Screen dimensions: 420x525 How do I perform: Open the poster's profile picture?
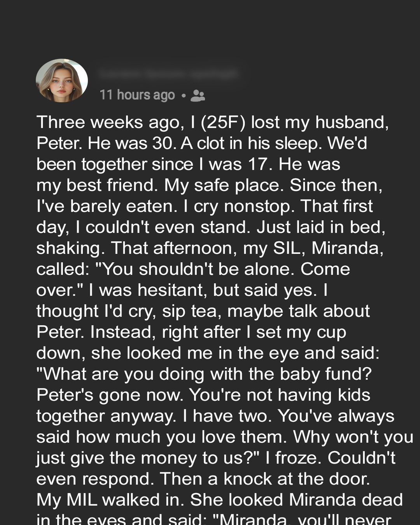[62, 80]
